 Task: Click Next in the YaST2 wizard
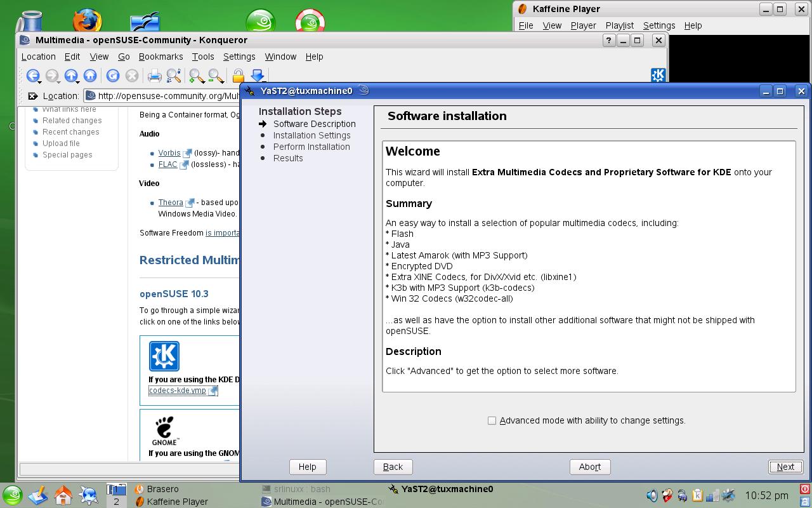coord(785,467)
